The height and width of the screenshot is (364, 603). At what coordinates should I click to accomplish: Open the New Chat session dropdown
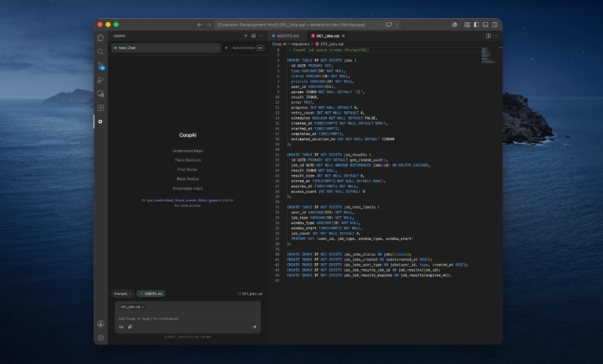(x=165, y=48)
